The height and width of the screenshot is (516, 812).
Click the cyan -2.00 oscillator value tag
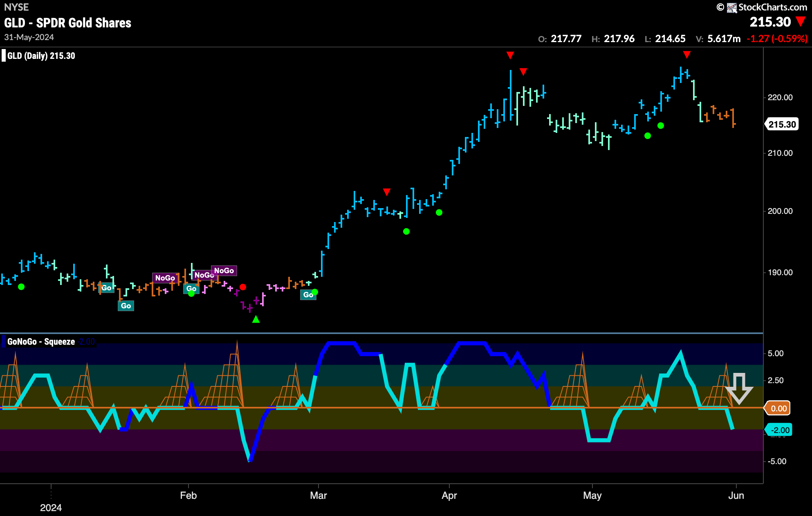point(778,430)
